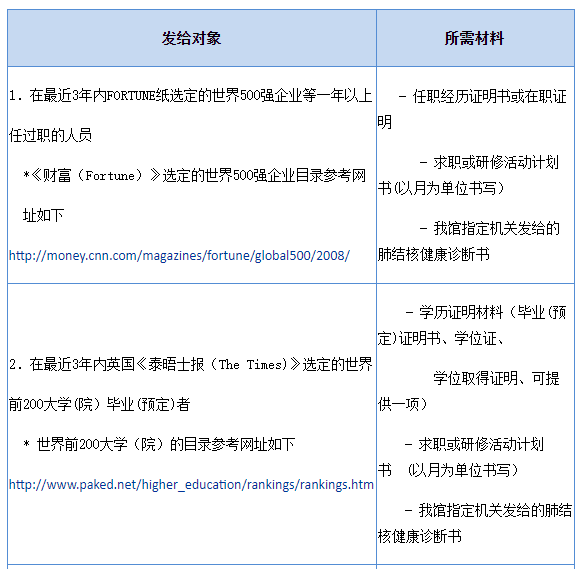
Task: Click 学位取得证明、可提 text line
Action: (x=496, y=379)
